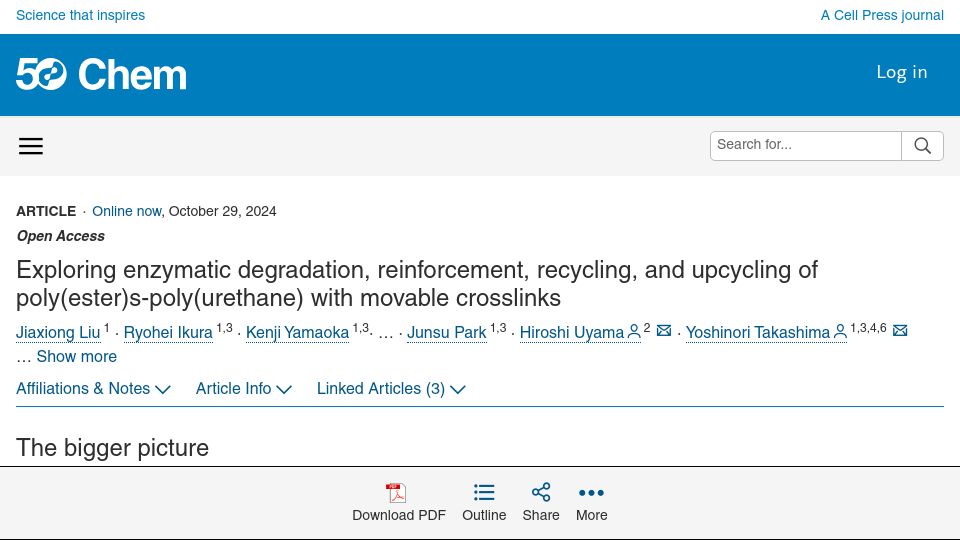Open the article Outline
The image size is (960, 540).
pos(484,503)
